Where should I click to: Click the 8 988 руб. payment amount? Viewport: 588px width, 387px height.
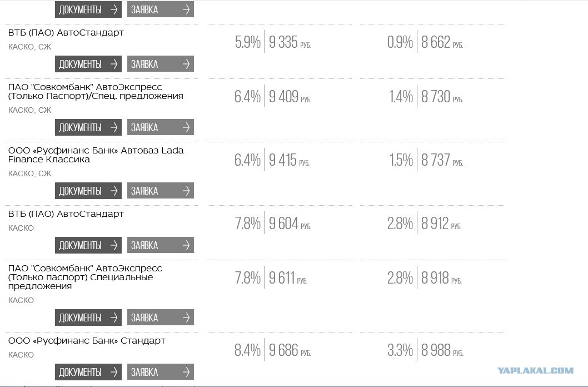point(442,350)
